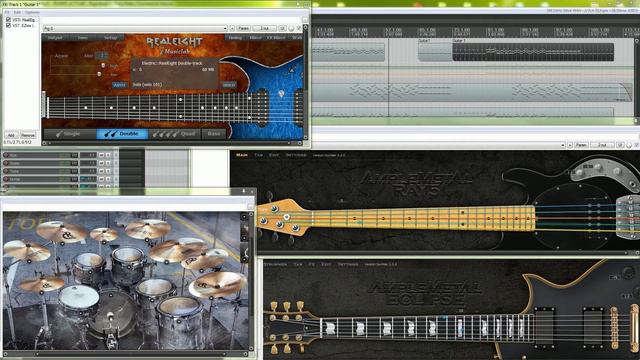Viewport: 640px width, 360px height.
Task: Toggle the bypass checkbox beside the RealEight wet knob
Action: (x=298, y=28)
